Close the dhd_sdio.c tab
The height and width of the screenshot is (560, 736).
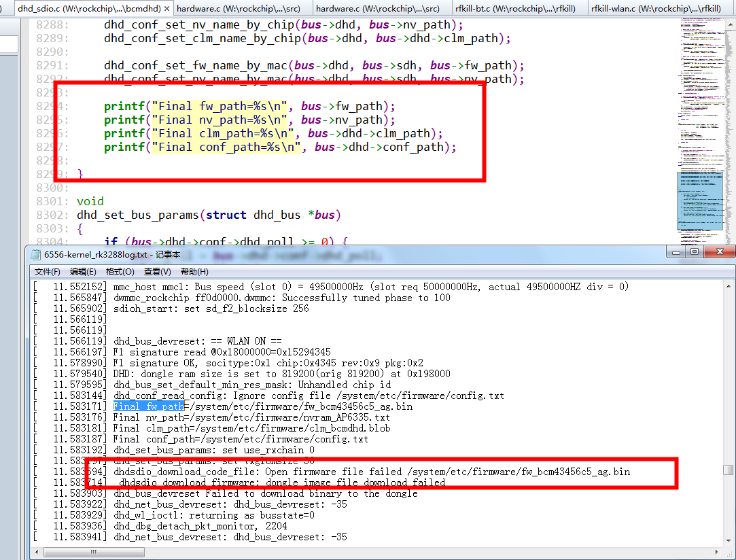167,8
